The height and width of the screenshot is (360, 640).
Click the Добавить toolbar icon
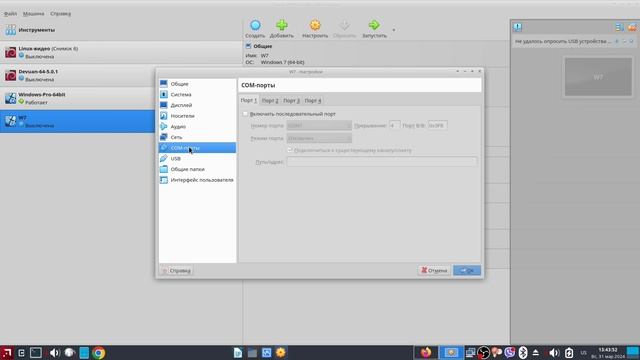(x=282, y=29)
